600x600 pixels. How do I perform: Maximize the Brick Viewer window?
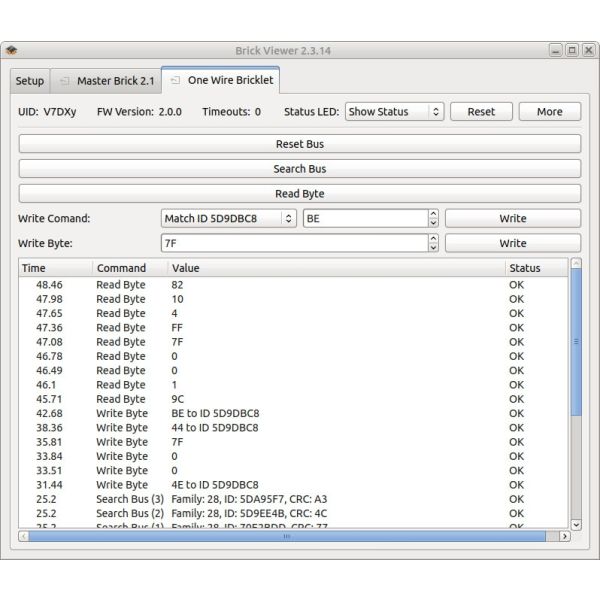[x=572, y=50]
